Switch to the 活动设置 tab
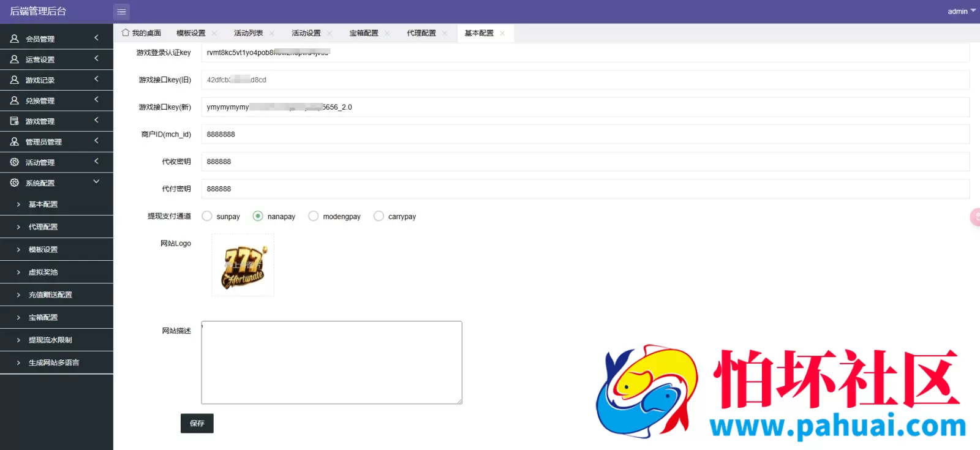The height and width of the screenshot is (450, 980). 306,33
